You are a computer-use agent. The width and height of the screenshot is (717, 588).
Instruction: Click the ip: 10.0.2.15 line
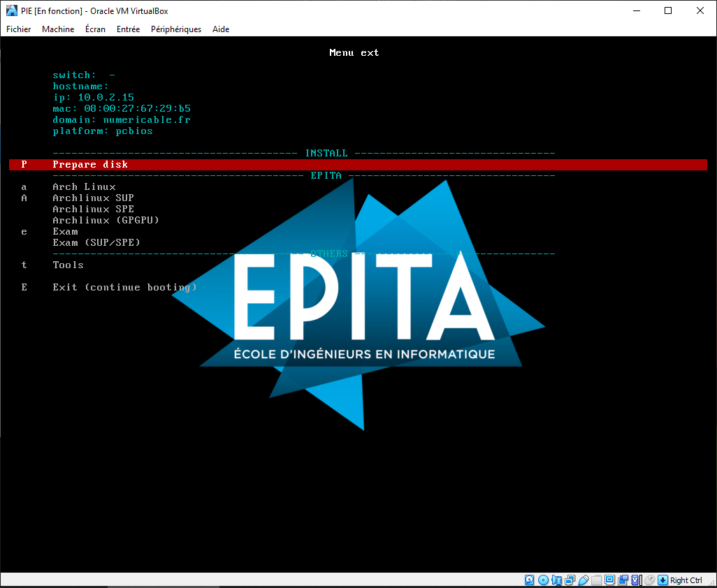pyautogui.click(x=93, y=97)
